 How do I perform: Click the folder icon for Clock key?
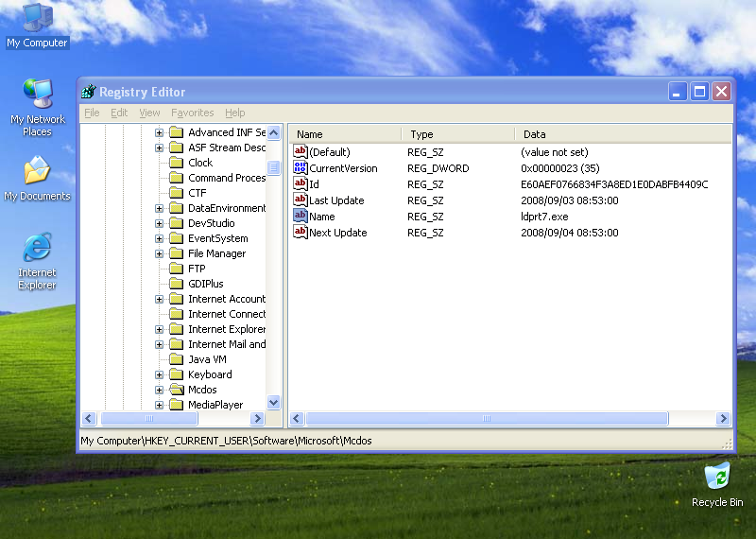tap(177, 163)
